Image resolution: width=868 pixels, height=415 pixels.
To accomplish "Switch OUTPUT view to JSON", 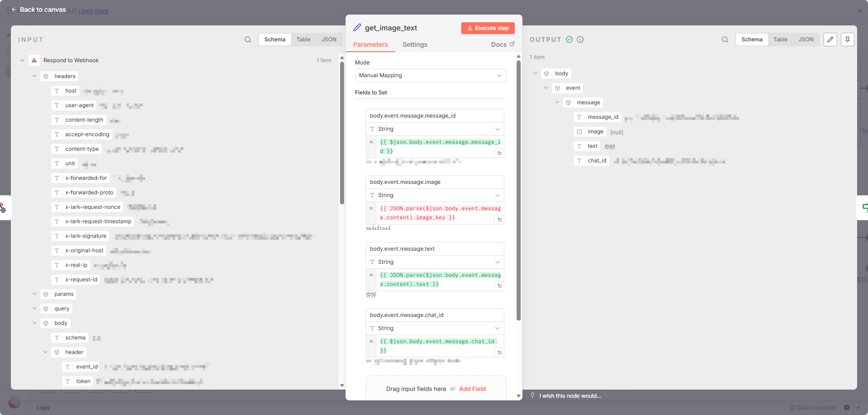I will tap(806, 40).
